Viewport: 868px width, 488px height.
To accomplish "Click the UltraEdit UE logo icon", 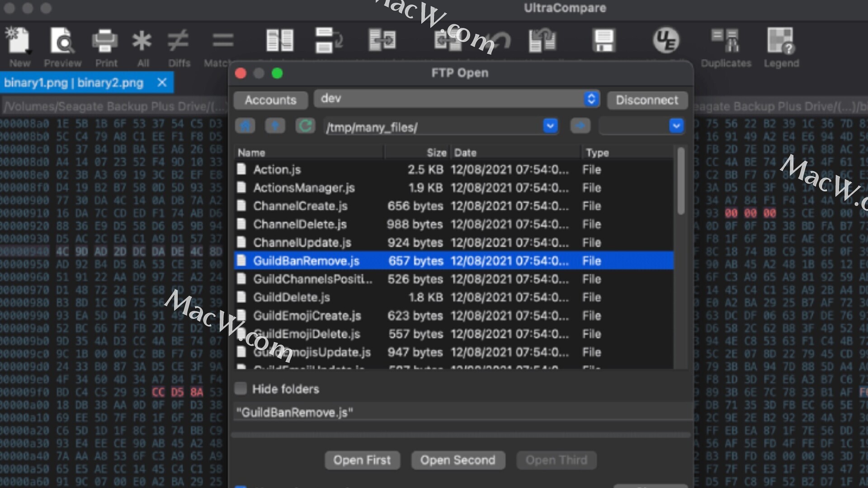I will tap(665, 40).
